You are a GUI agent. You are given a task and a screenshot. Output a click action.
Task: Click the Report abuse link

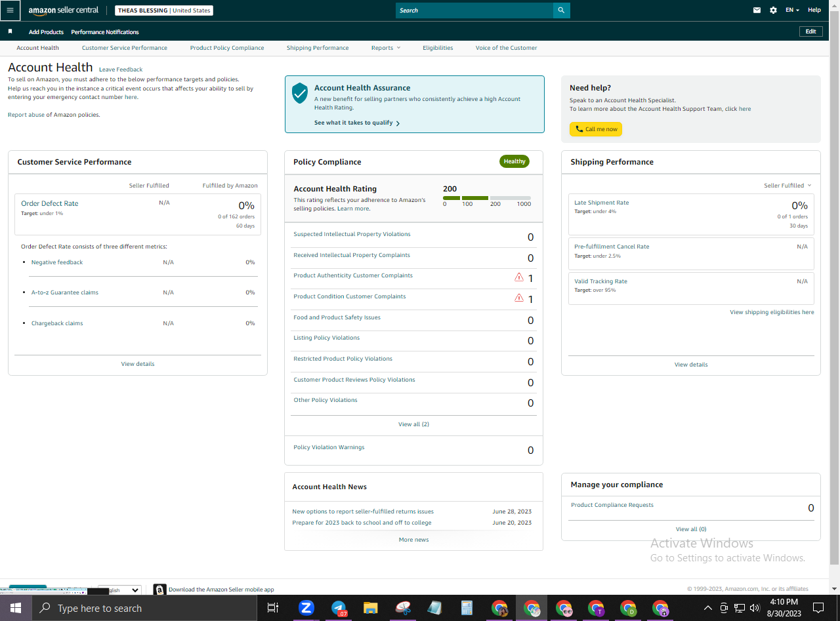26,115
